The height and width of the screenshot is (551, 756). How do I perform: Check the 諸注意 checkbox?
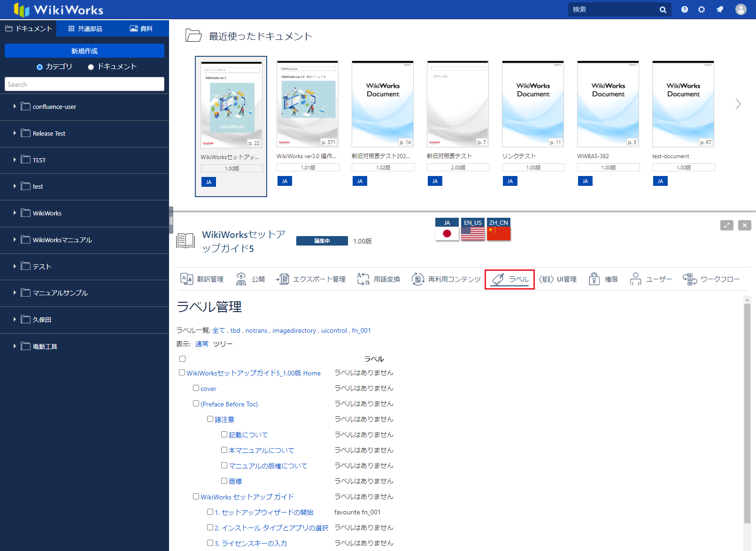pos(210,419)
